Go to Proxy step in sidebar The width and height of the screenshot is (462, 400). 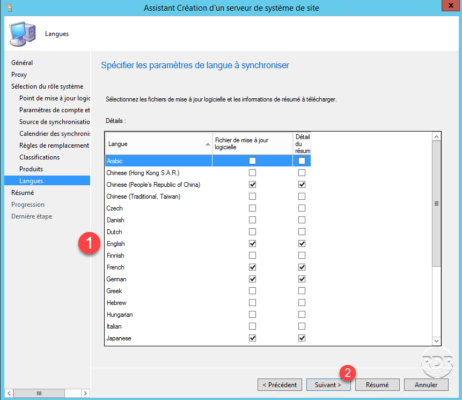(19, 75)
